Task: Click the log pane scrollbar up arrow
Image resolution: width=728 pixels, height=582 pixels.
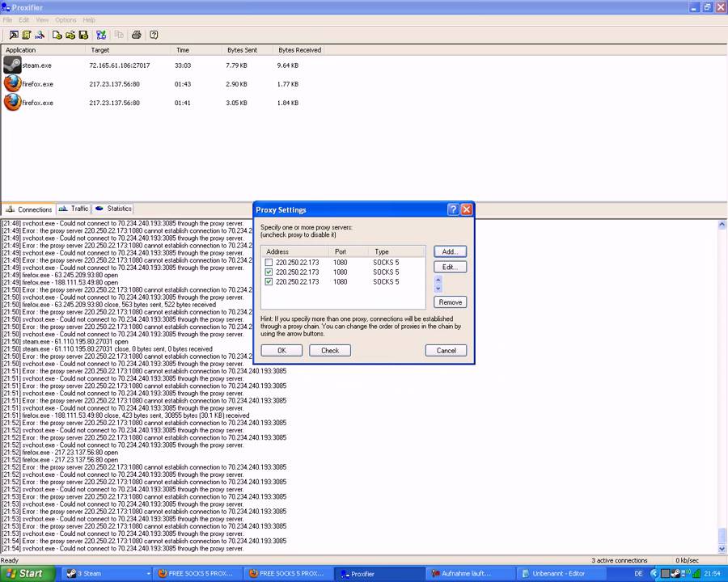Action: pyautogui.click(x=722, y=225)
